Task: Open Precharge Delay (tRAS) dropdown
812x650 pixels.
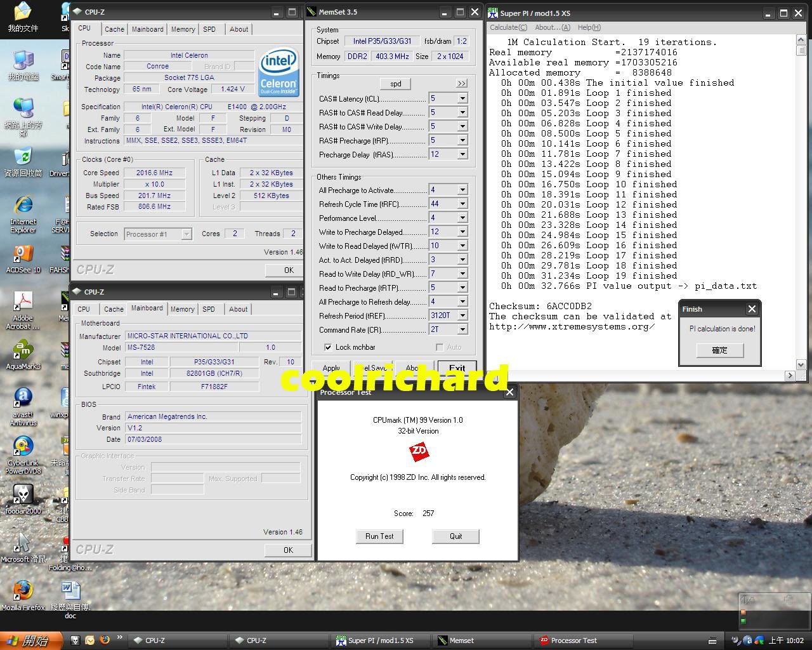Action: coord(462,154)
